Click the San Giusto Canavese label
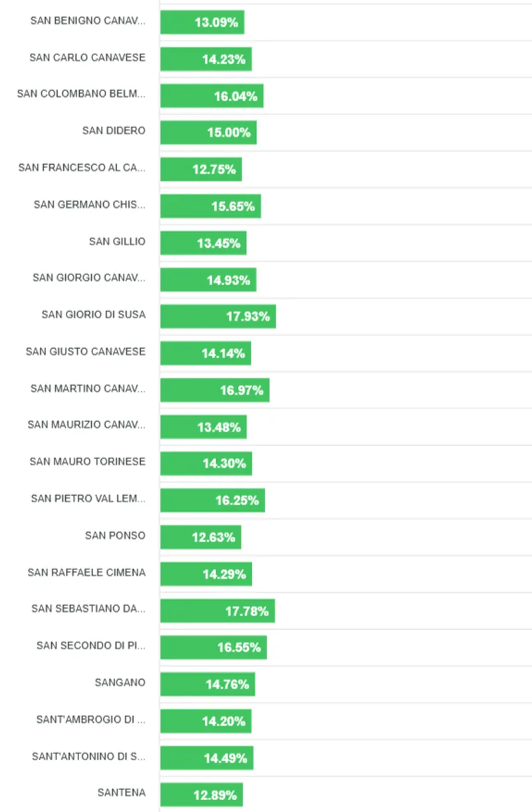Image resolution: width=532 pixels, height=812 pixels. pyautogui.click(x=86, y=352)
